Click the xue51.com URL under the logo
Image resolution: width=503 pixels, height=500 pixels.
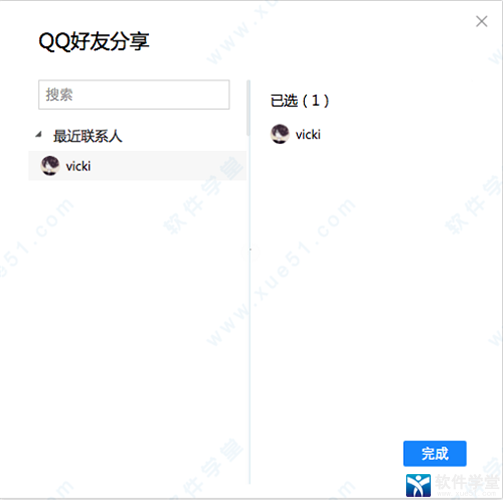tap(467, 494)
